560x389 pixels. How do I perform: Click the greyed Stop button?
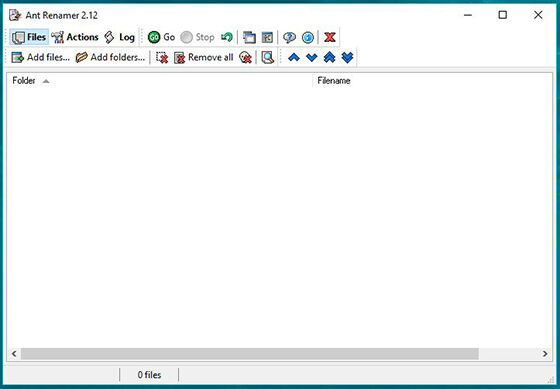(x=197, y=37)
